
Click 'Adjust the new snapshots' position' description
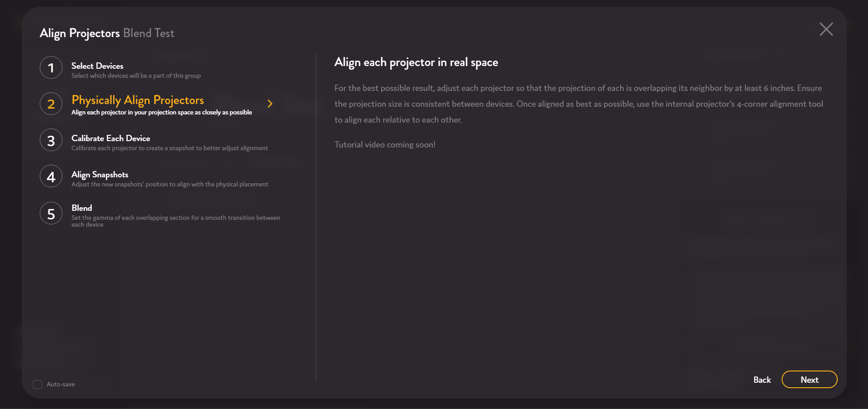(x=170, y=185)
